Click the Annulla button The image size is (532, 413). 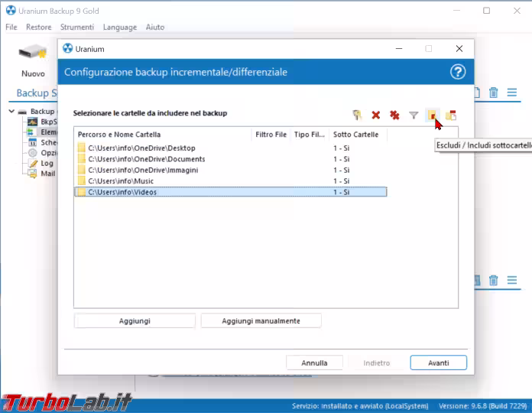pos(314,363)
